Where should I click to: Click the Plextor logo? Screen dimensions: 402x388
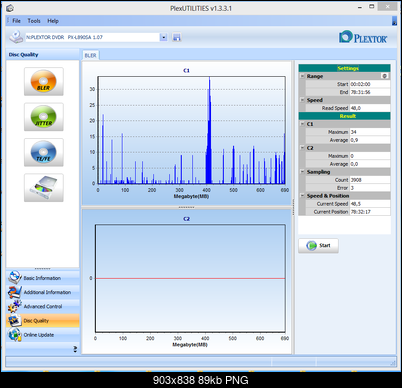coord(363,37)
